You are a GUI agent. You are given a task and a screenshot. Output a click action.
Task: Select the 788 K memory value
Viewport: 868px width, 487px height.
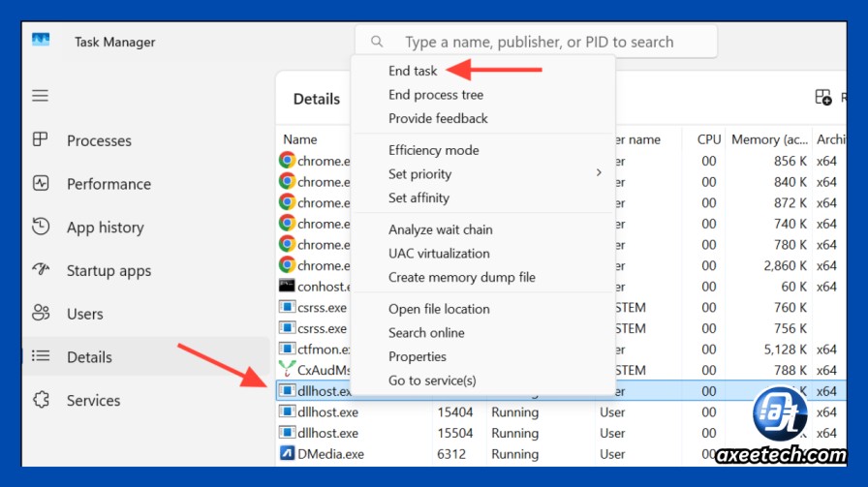790,370
